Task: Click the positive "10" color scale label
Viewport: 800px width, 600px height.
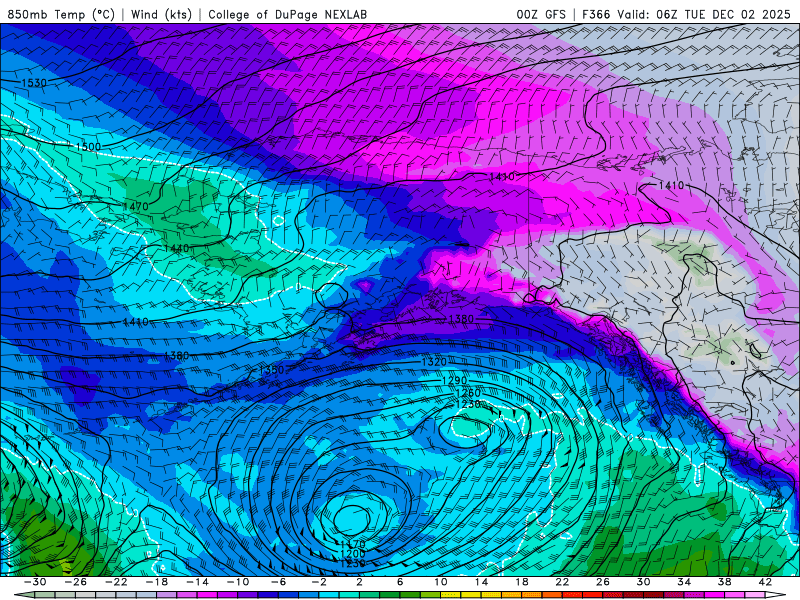Action: [440, 582]
